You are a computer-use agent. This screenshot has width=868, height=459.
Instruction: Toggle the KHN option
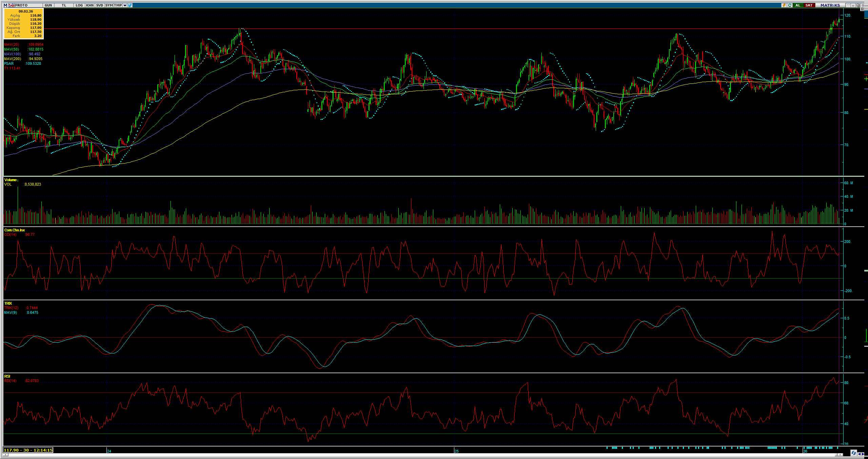pyautogui.click(x=90, y=5)
